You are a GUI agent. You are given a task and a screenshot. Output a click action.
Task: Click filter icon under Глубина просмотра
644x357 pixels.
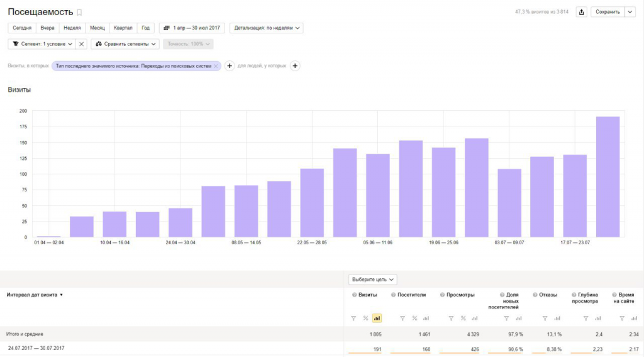(x=586, y=319)
